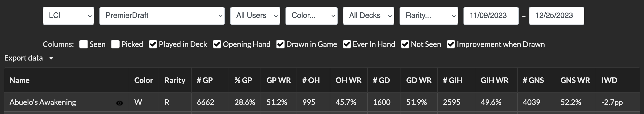Open the LCI set dropdown
The height and width of the screenshot is (114, 644).
(68, 16)
